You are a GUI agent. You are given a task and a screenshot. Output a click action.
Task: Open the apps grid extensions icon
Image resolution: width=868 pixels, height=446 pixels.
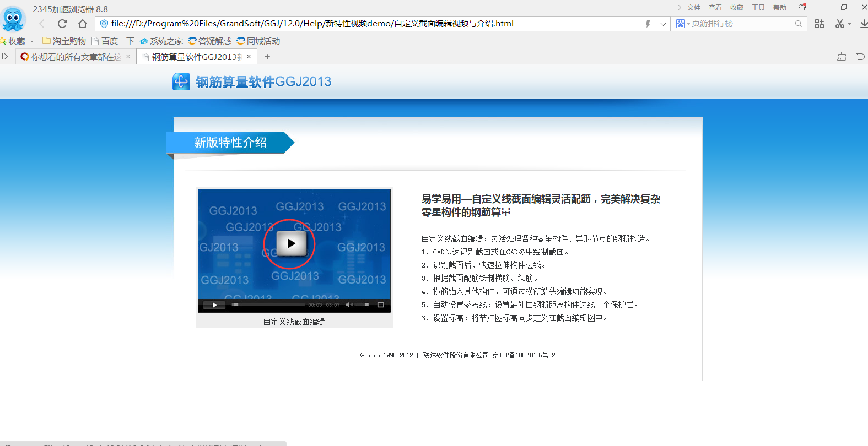[820, 24]
